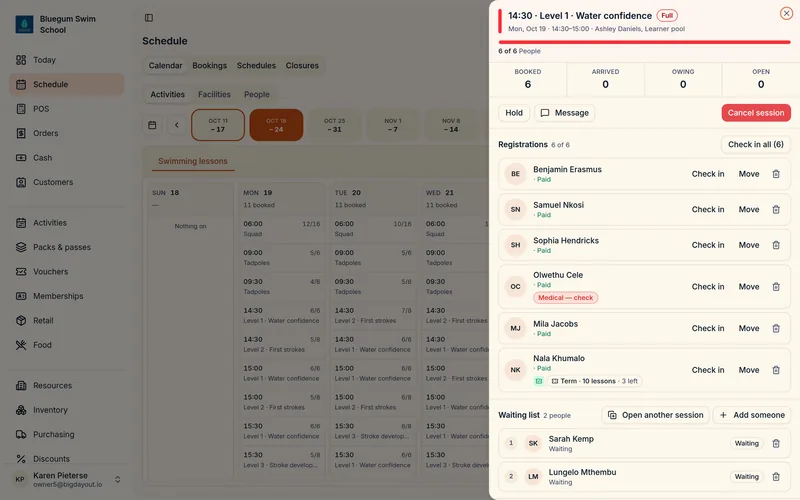
Task: Open Purchasing in sidebar
Action: point(66,434)
